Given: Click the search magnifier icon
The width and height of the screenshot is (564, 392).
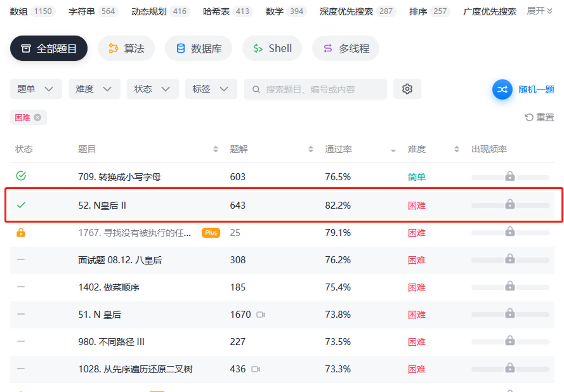Looking at the screenshot, I should [x=256, y=90].
